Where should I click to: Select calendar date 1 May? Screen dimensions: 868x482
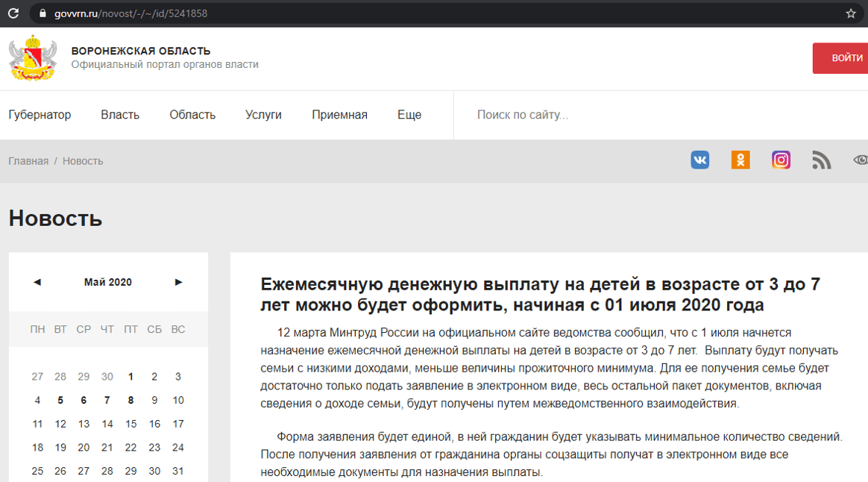click(130, 377)
